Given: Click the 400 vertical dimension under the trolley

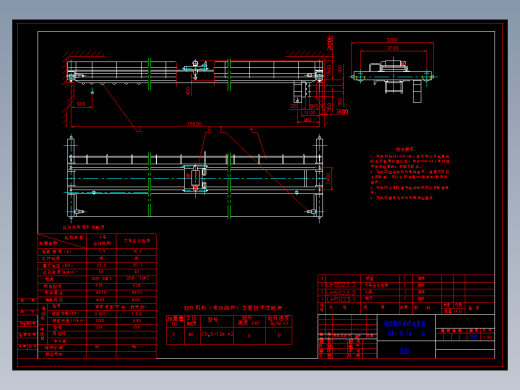Looking at the screenshot, I should click(x=188, y=91).
